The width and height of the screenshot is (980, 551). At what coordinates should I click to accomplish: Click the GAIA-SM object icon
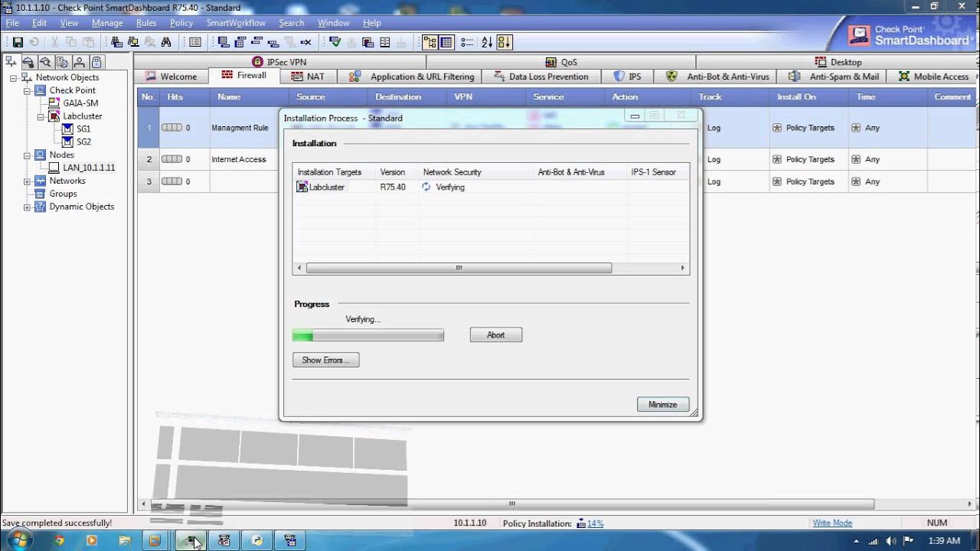click(54, 103)
